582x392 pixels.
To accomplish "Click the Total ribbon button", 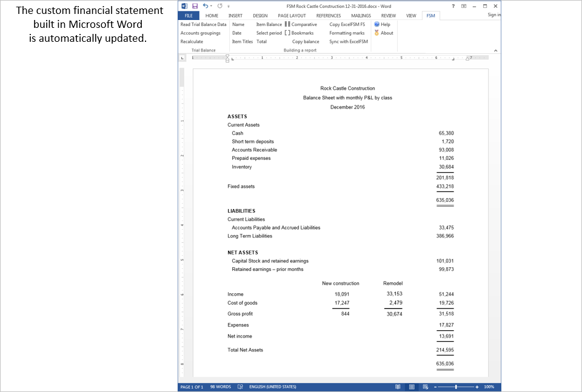I will pyautogui.click(x=262, y=42).
